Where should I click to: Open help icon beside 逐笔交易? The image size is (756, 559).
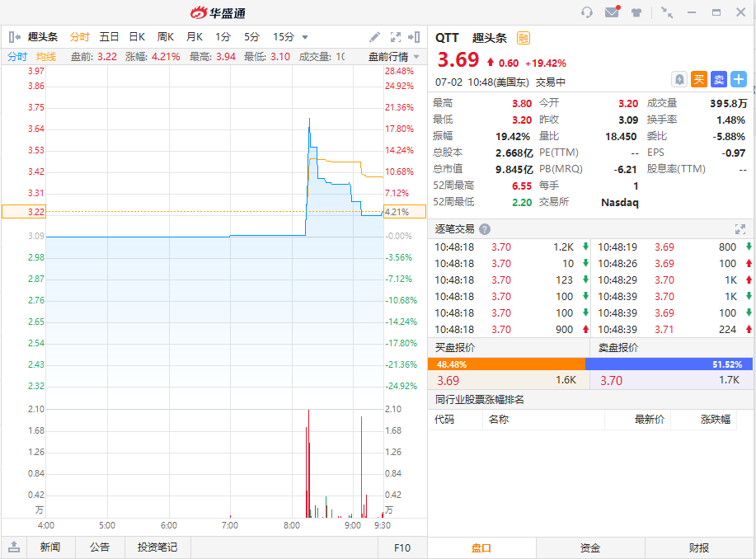pyautogui.click(x=485, y=229)
